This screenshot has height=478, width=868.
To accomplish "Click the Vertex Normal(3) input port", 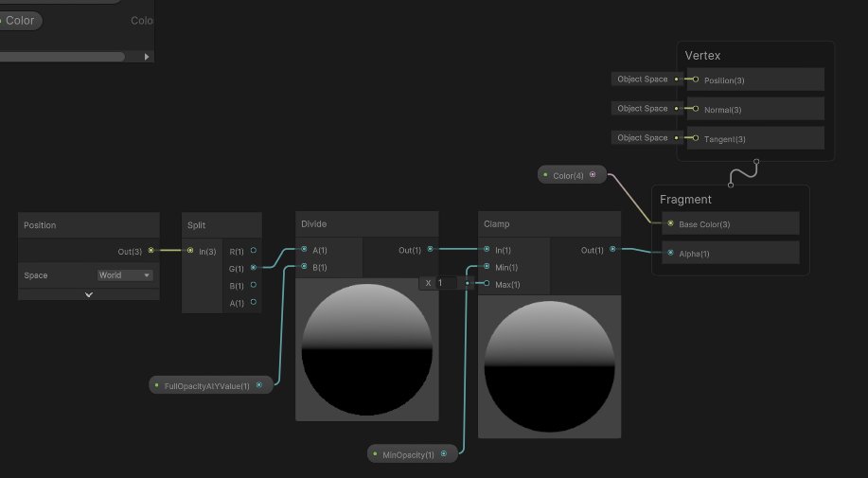I will click(x=696, y=109).
